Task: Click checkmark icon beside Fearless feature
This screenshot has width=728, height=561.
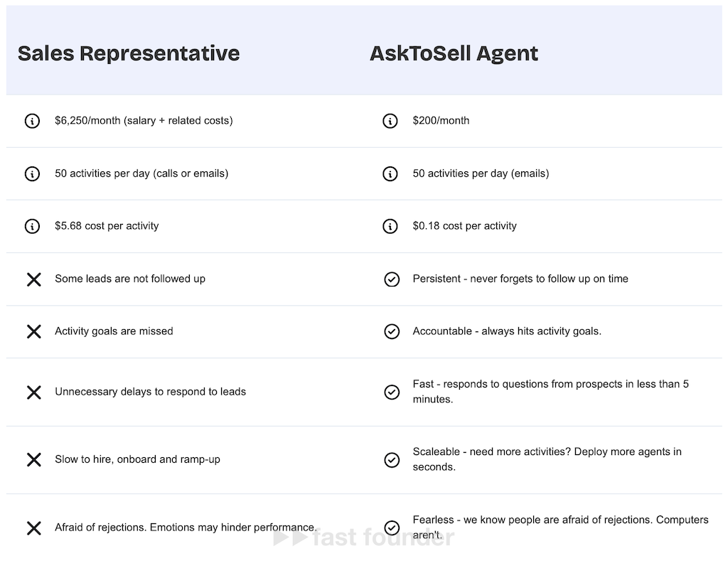Action: click(x=392, y=528)
